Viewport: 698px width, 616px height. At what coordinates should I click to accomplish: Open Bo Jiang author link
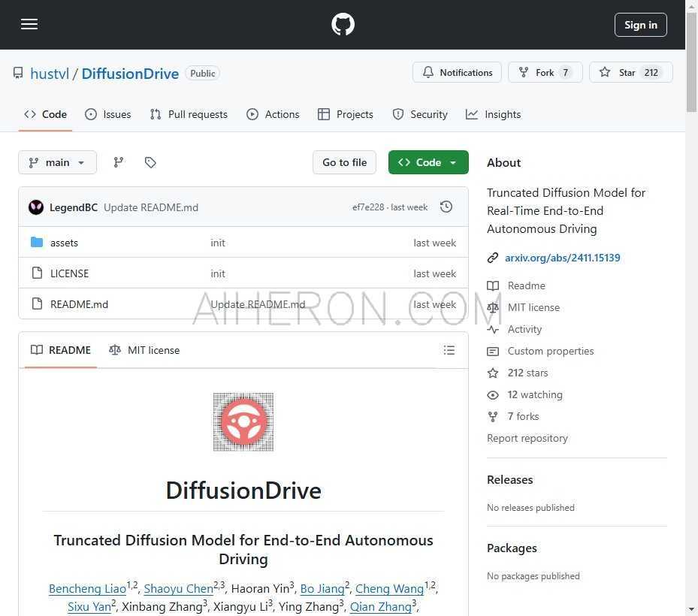point(322,589)
